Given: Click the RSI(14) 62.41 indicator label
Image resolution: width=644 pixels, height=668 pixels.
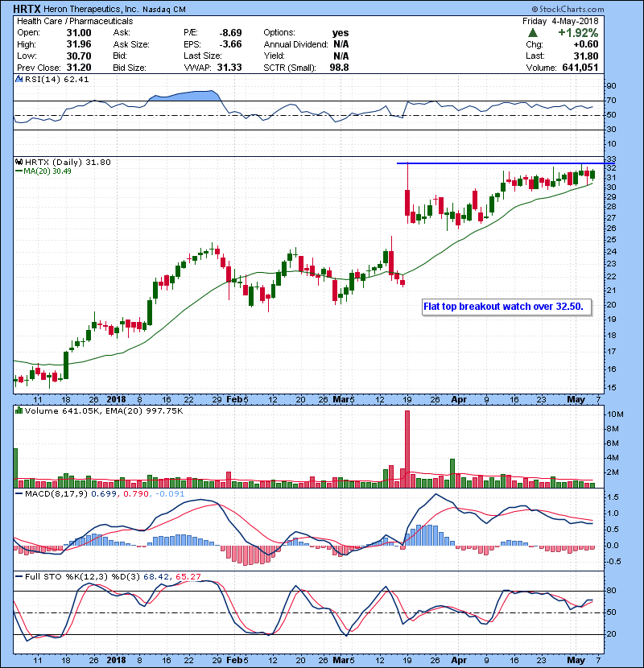Looking at the screenshot, I should (56, 79).
